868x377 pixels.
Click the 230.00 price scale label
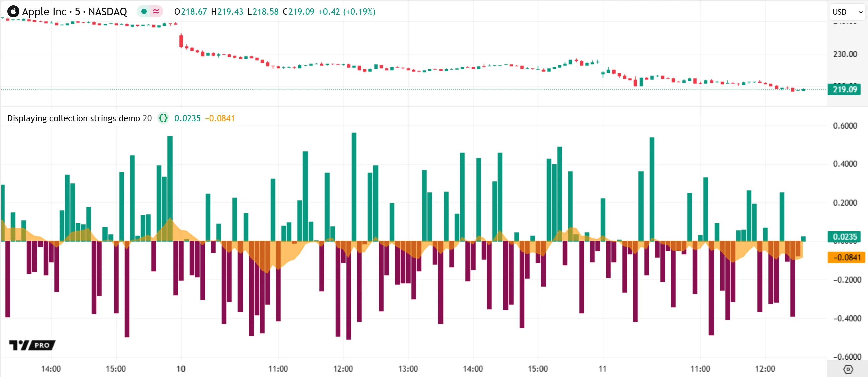[845, 54]
